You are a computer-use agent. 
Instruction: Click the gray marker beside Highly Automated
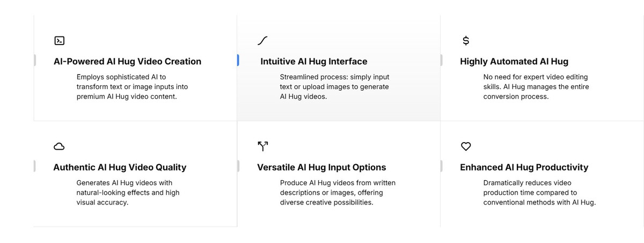point(441,61)
